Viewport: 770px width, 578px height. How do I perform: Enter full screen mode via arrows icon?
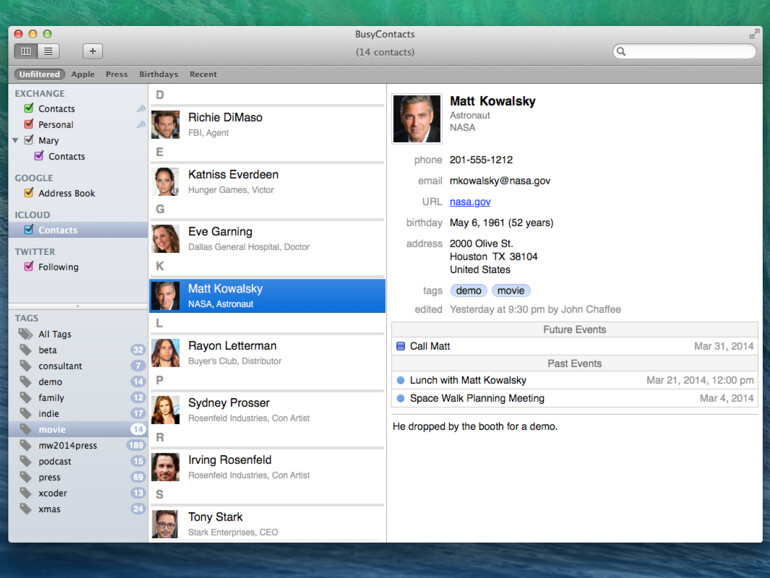(x=754, y=34)
